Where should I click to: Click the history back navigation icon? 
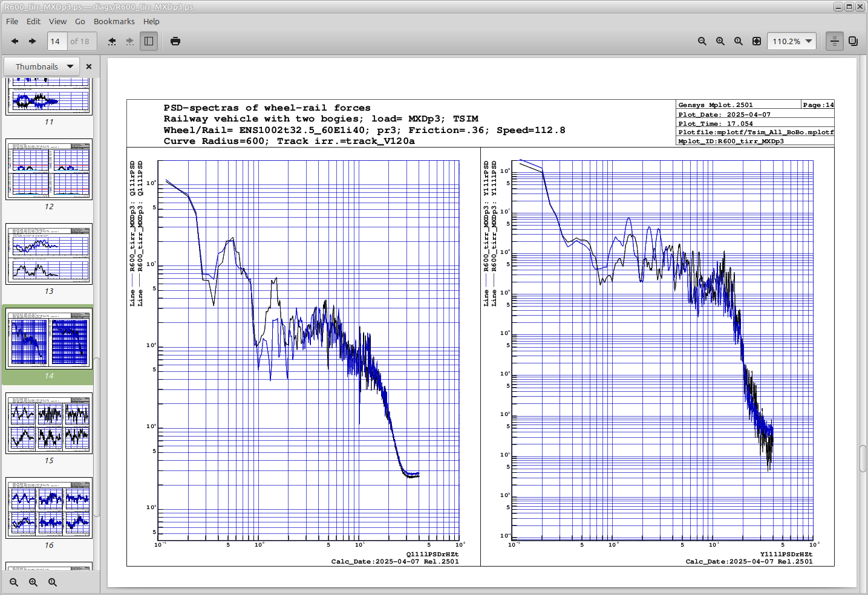click(112, 41)
